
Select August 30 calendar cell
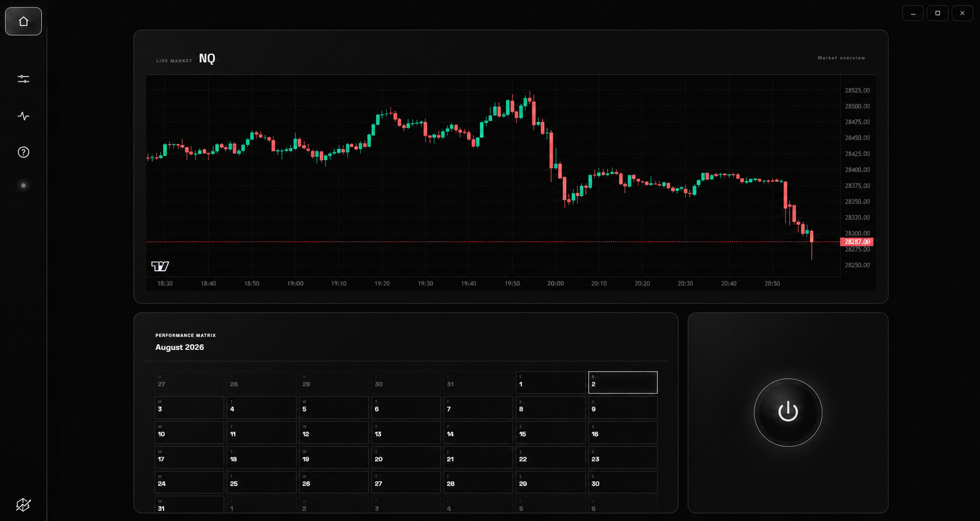point(623,482)
